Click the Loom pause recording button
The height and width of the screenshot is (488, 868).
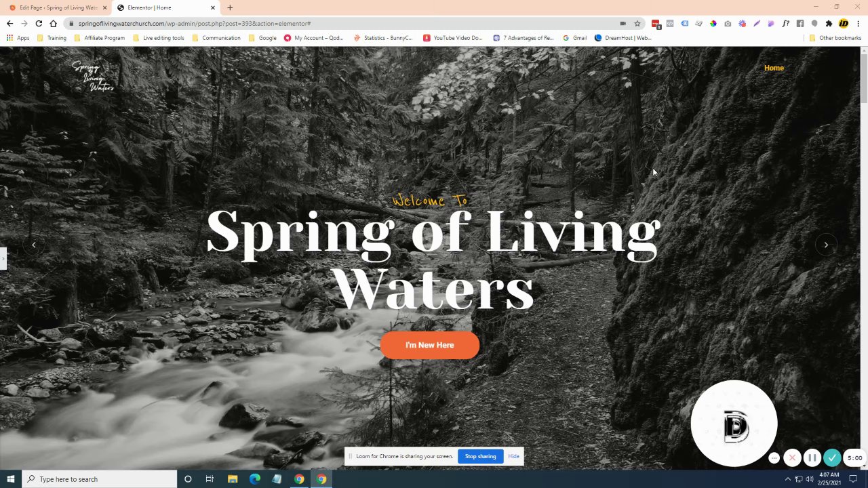(812, 458)
